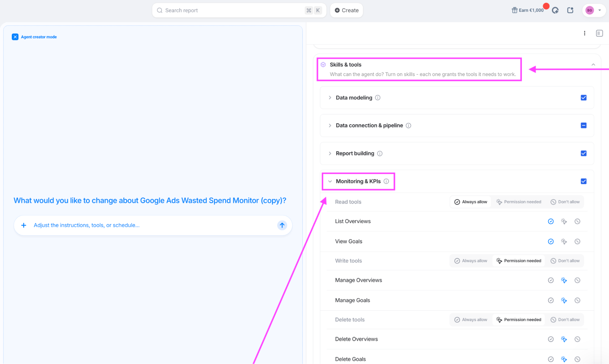Open the user avatar dropdown
This screenshot has width=609, height=364.
(x=593, y=10)
